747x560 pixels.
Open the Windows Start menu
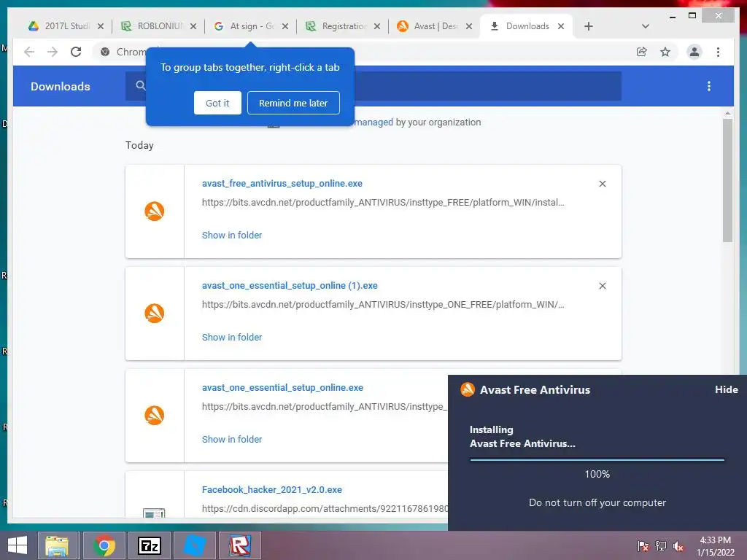point(18,545)
